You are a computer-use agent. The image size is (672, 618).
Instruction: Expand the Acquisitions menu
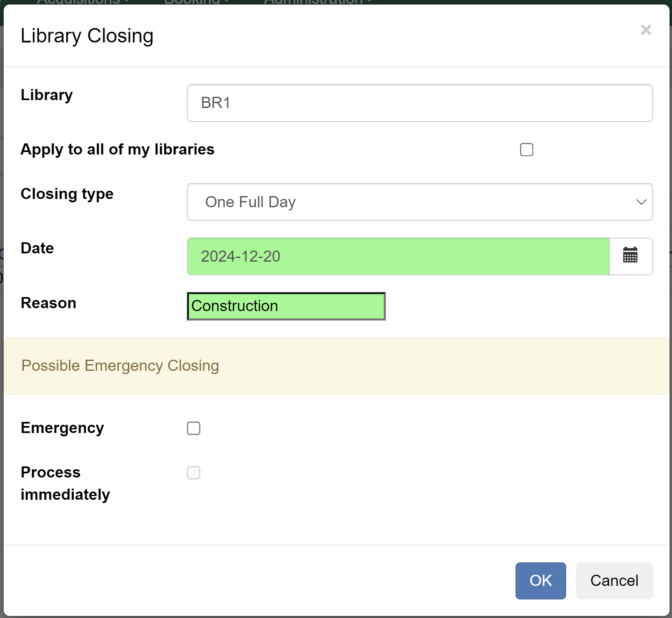(81, 2)
